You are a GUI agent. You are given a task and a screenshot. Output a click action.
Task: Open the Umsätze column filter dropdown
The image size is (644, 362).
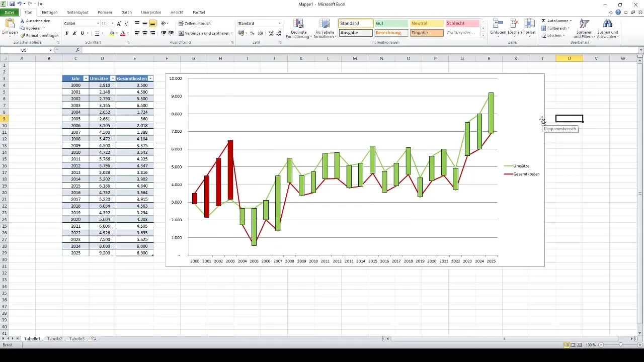(x=112, y=79)
